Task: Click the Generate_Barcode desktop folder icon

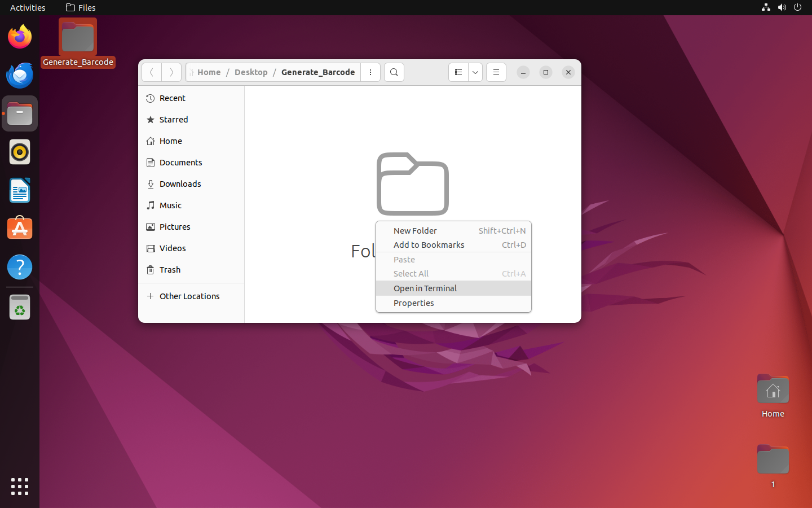Action: click(x=78, y=38)
